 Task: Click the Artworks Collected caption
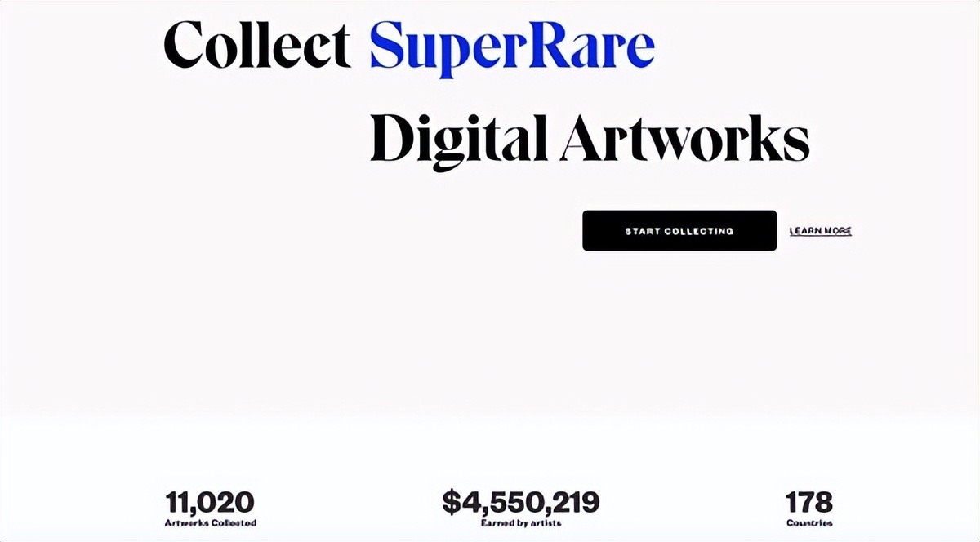click(x=210, y=522)
